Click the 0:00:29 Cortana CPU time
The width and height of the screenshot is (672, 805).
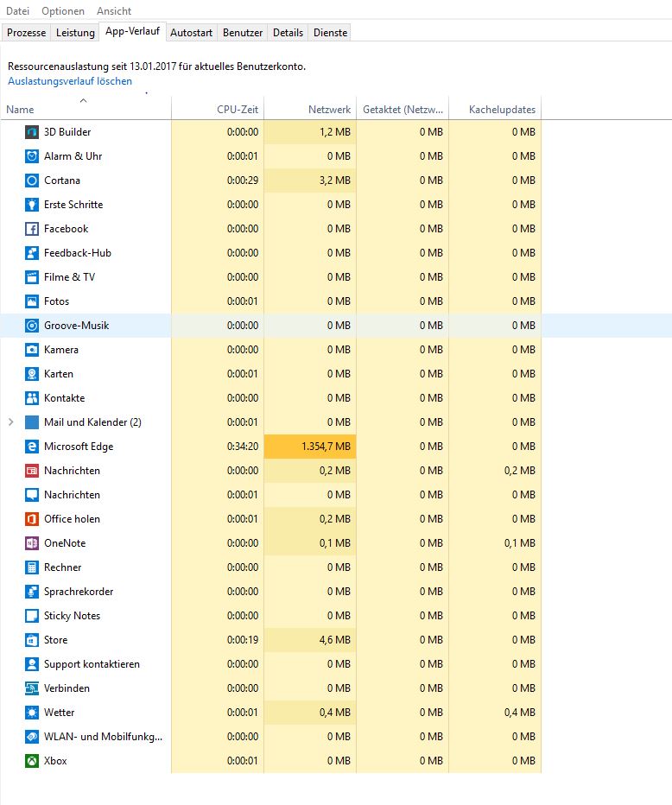click(243, 181)
